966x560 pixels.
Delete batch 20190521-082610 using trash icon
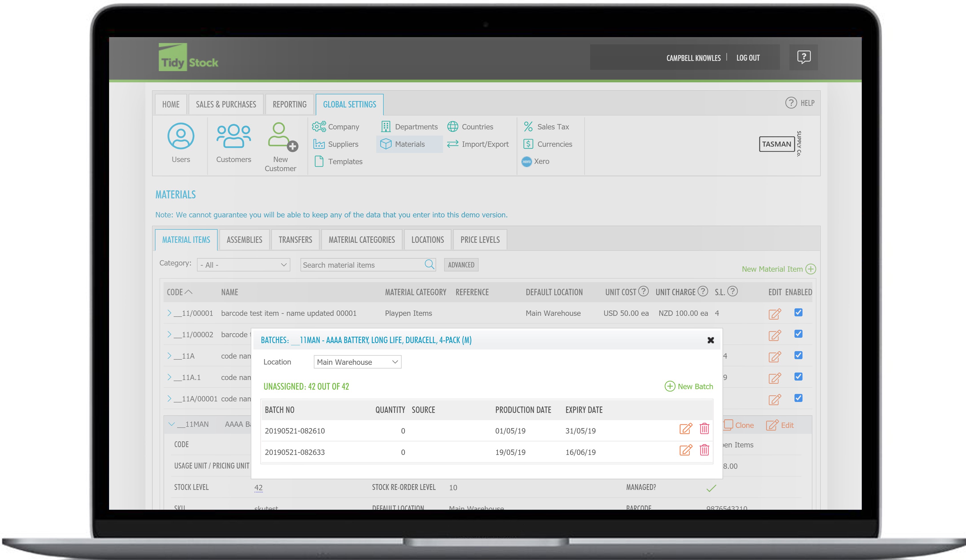(x=704, y=429)
